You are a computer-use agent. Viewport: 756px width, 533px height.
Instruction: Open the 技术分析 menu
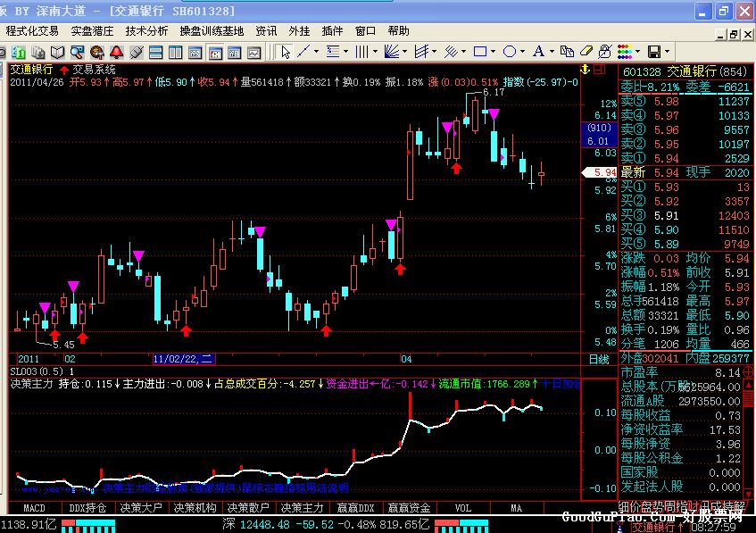pyautogui.click(x=146, y=30)
